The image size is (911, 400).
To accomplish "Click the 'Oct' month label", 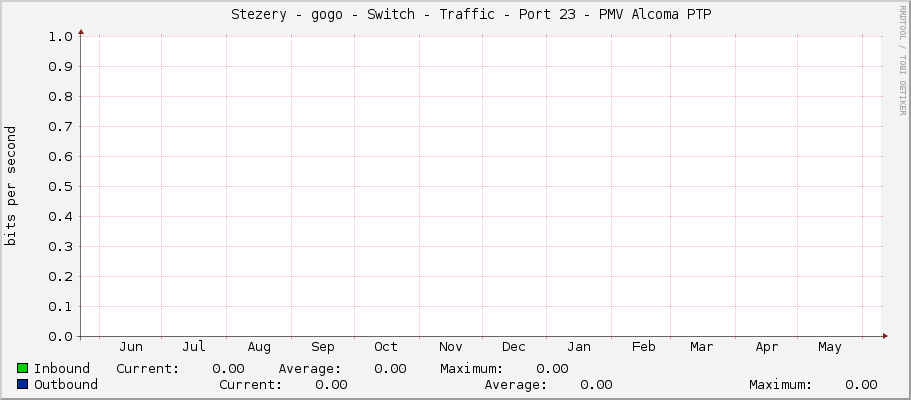I will 386,347.
